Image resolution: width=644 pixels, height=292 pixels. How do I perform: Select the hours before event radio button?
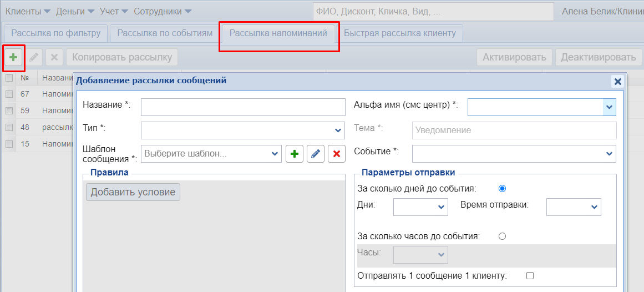pyautogui.click(x=503, y=236)
